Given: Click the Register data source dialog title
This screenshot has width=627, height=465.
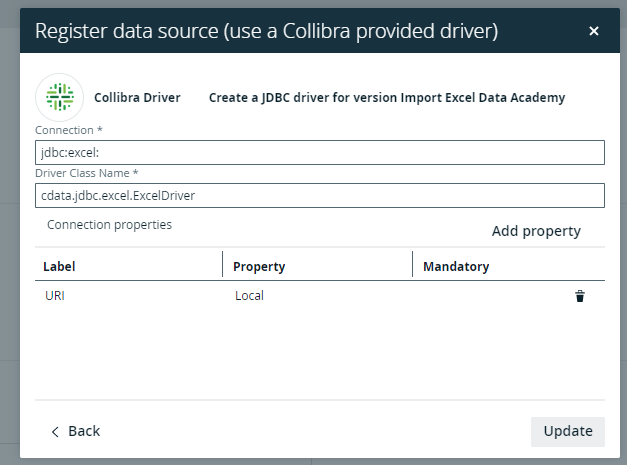Looking at the screenshot, I should pos(267,31).
